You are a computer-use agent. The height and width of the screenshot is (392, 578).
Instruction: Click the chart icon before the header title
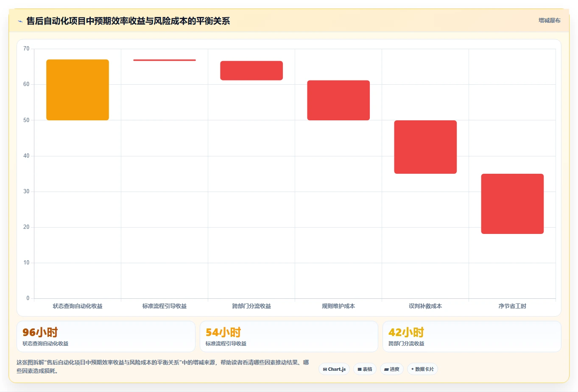click(x=20, y=21)
